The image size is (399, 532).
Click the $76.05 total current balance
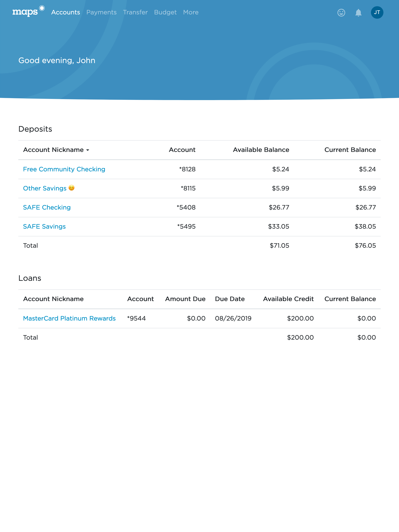tap(365, 245)
